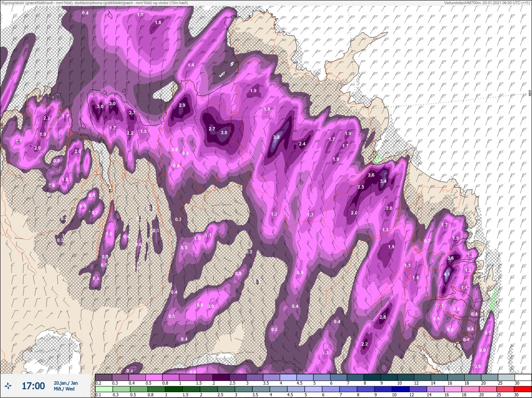Click the 4.1 precipitation value on the map
The height and width of the screenshot is (398, 532).
447,275
